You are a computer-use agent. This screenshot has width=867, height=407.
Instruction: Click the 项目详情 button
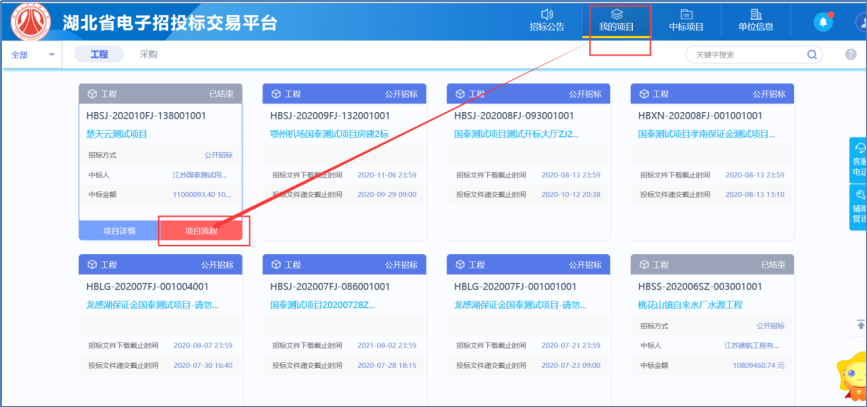tap(119, 230)
